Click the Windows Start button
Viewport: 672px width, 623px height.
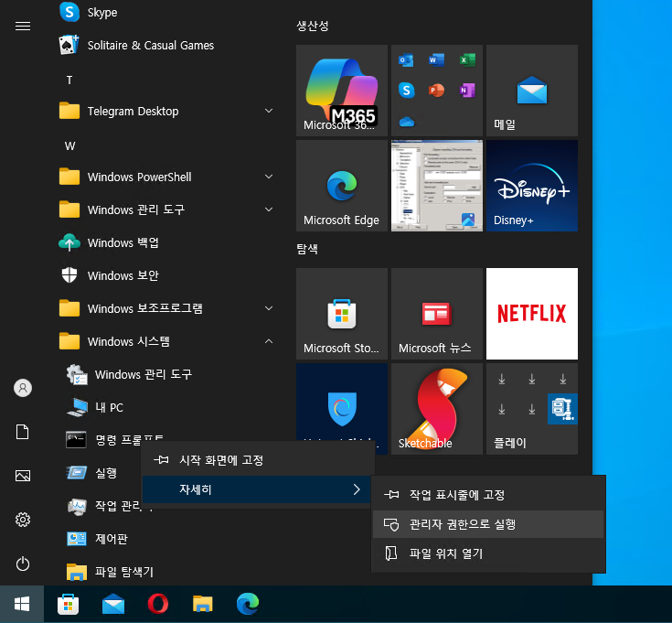22,603
